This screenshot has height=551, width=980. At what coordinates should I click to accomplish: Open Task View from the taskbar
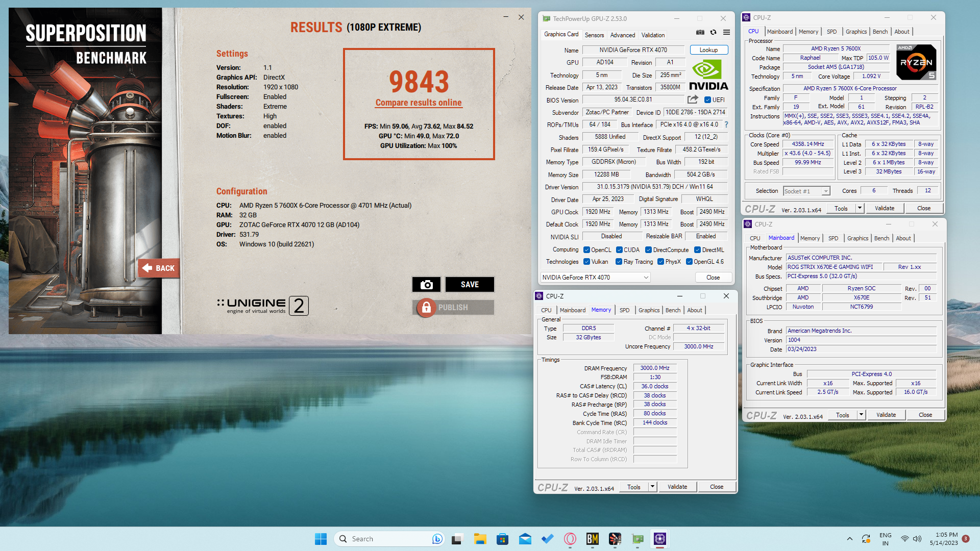click(457, 539)
